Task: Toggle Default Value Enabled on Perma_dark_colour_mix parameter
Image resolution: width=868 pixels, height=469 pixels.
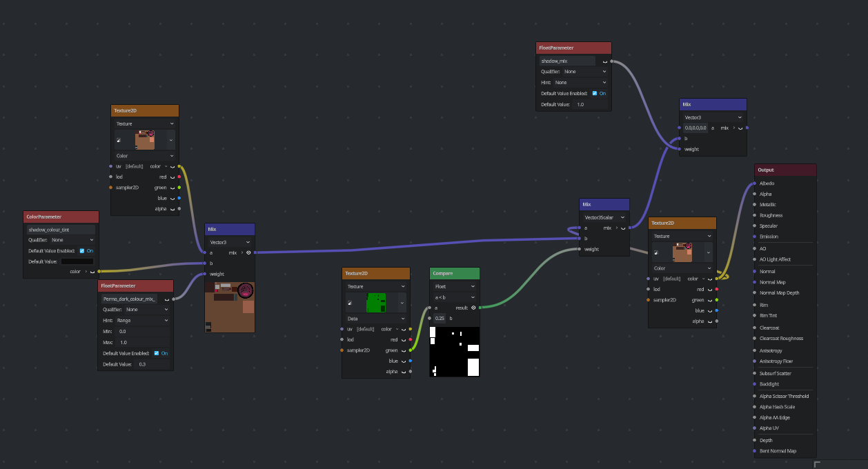Action: [157, 353]
